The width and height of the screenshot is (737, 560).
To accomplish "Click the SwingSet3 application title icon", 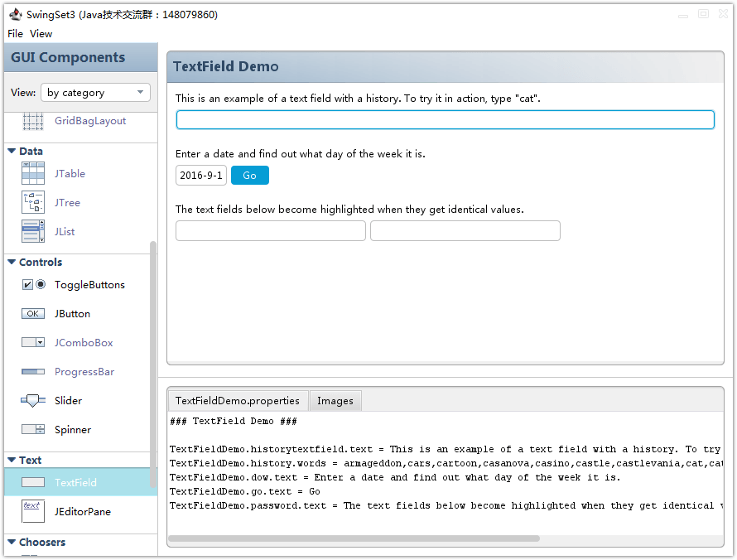I will [15, 15].
